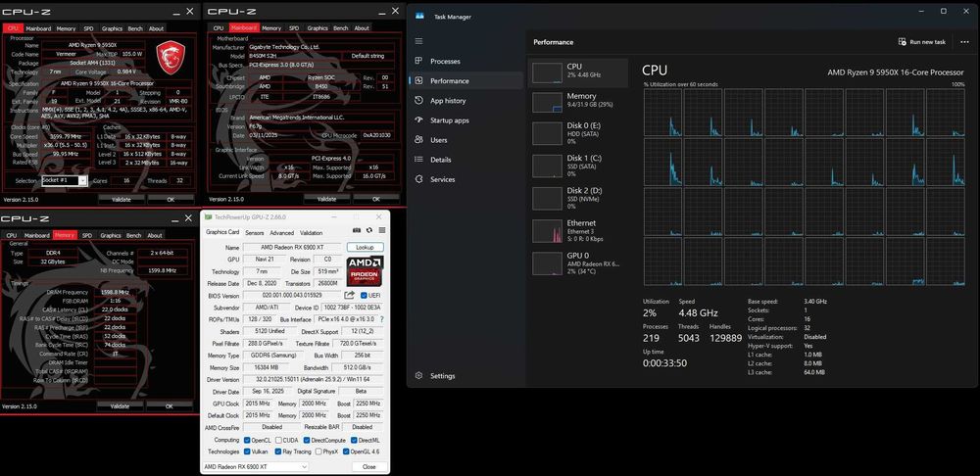
Task: Open the Validation tab in GPU-Z
Action: pos(311,233)
